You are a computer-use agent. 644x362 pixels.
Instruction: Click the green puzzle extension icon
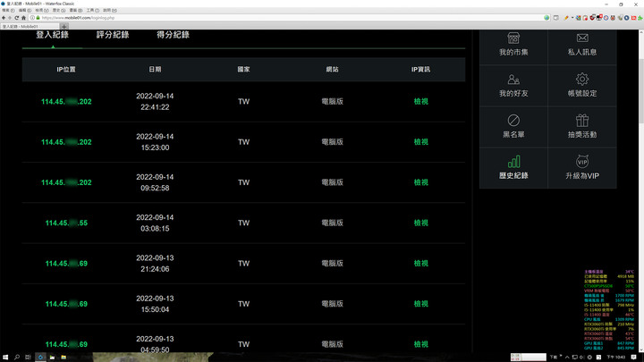pos(640,18)
